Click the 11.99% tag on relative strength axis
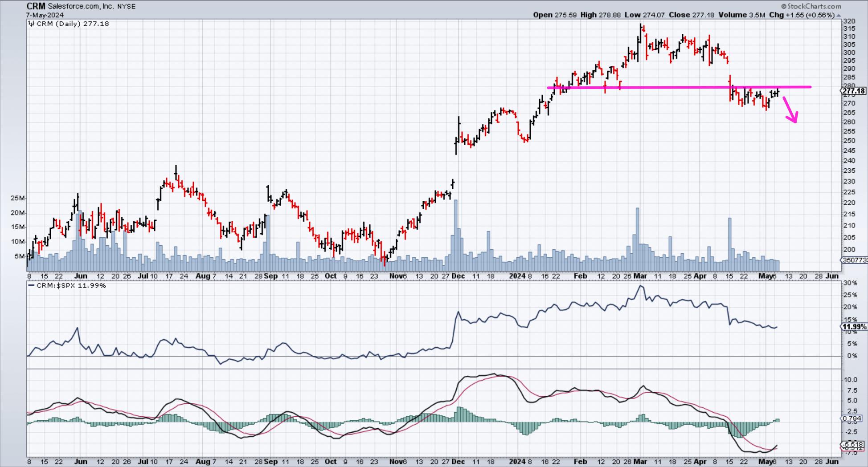The width and height of the screenshot is (868, 467). click(854, 327)
